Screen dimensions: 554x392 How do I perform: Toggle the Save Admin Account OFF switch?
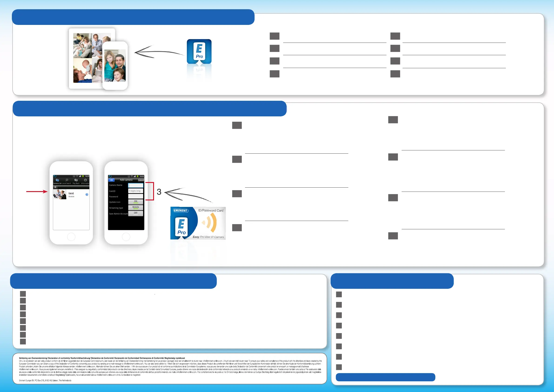coord(136,213)
